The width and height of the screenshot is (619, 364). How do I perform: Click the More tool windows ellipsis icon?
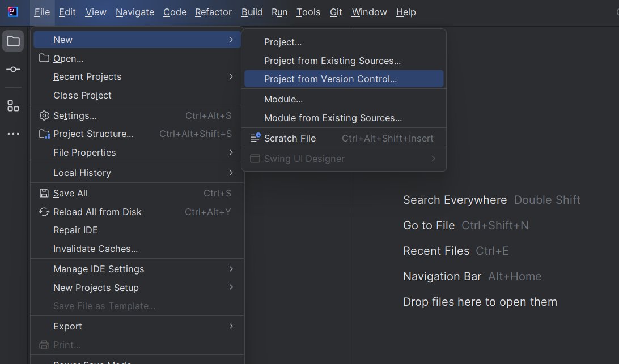tap(13, 134)
